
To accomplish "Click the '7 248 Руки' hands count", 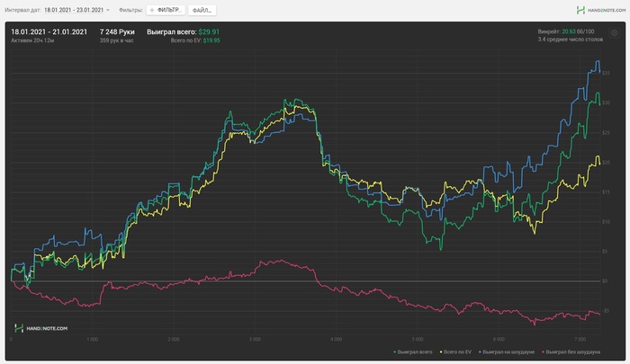I will click(x=117, y=32).
